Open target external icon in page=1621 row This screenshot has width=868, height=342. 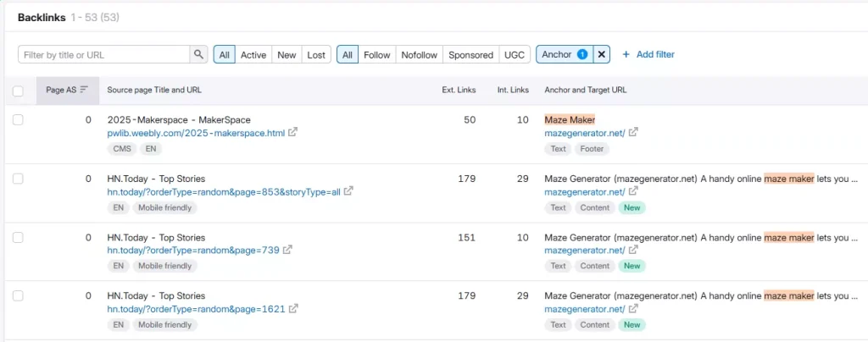[633, 308]
